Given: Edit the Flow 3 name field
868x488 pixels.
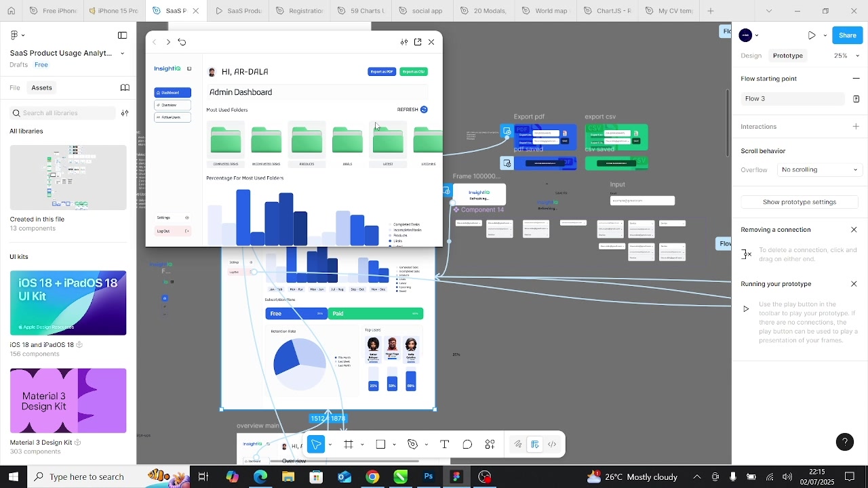Looking at the screenshot, I should coord(793,99).
